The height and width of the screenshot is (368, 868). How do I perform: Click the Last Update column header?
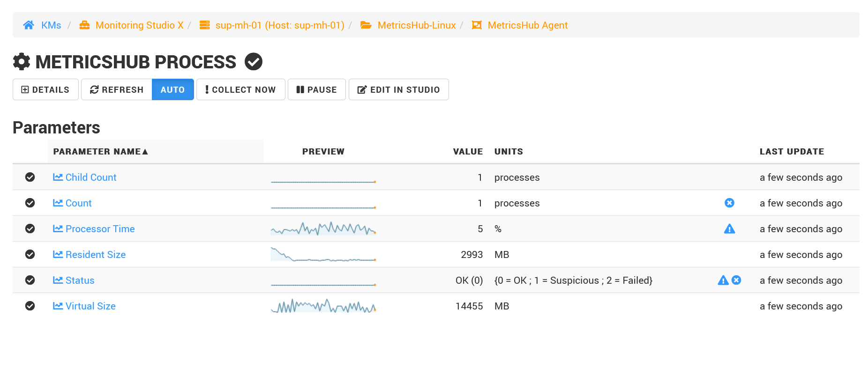tap(792, 152)
